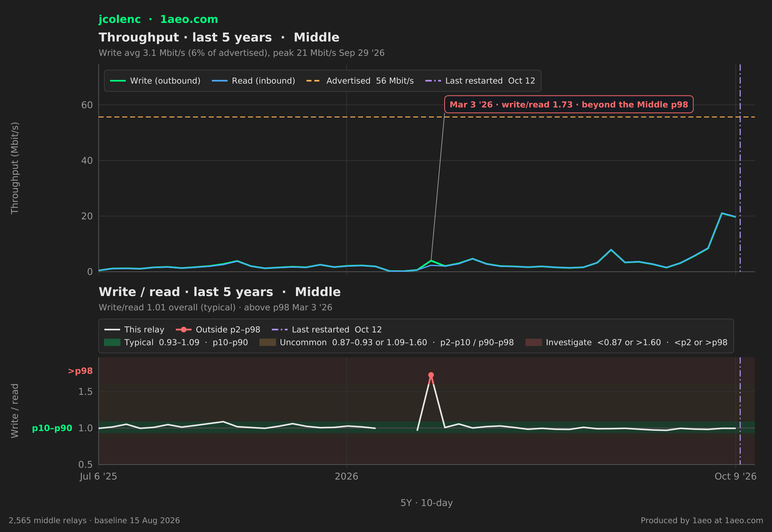
Task: Select top chart's Last restarted Oct 12 legend entry
Action: (480, 81)
